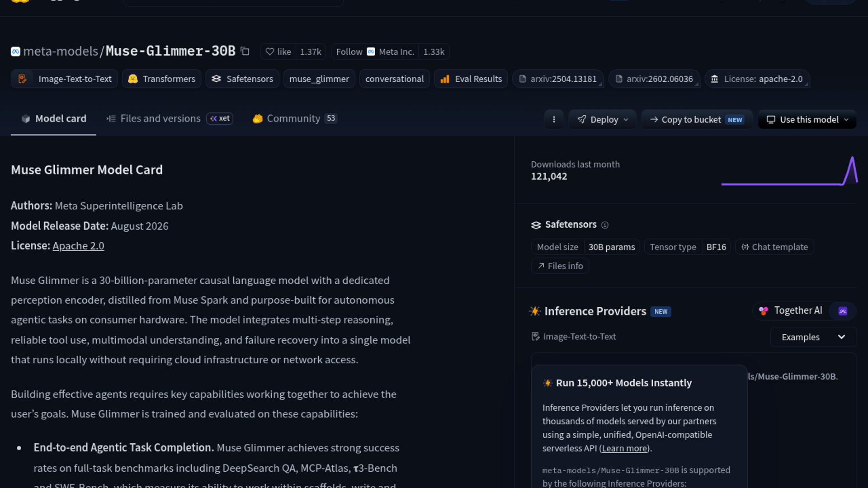The width and height of the screenshot is (868, 488).
Task: Click the Run 15,000+ Models Instantly heading
Action: 623,383
